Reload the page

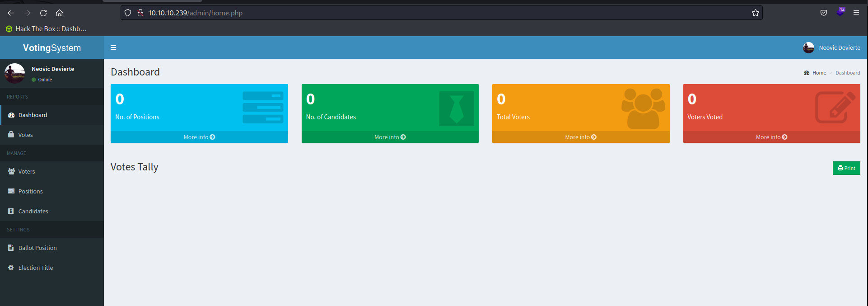(x=43, y=13)
